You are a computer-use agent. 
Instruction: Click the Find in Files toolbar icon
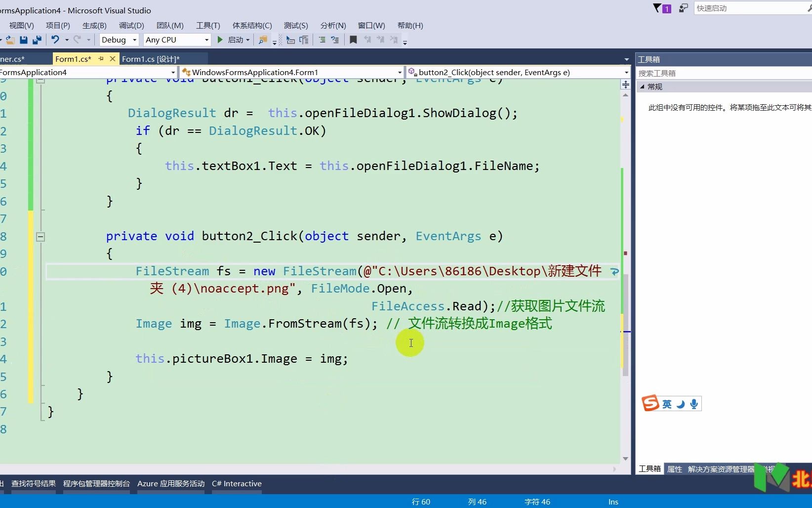click(x=263, y=40)
